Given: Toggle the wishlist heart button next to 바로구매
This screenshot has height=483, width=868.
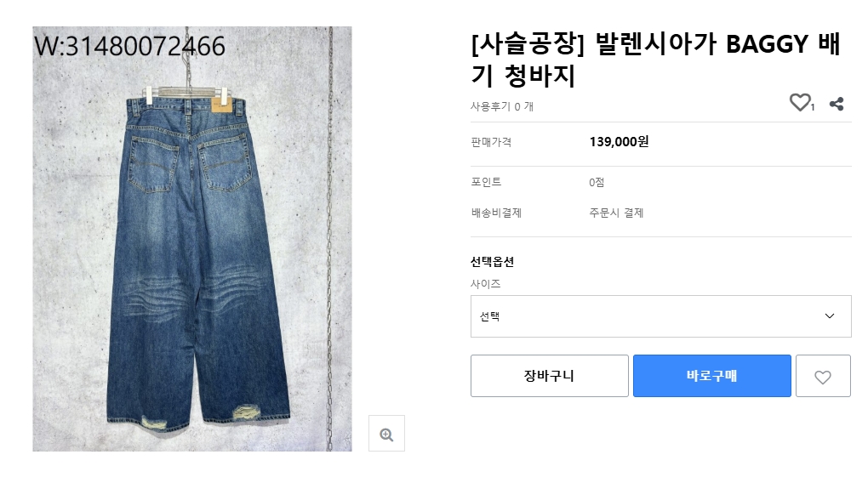Looking at the screenshot, I should [x=823, y=376].
